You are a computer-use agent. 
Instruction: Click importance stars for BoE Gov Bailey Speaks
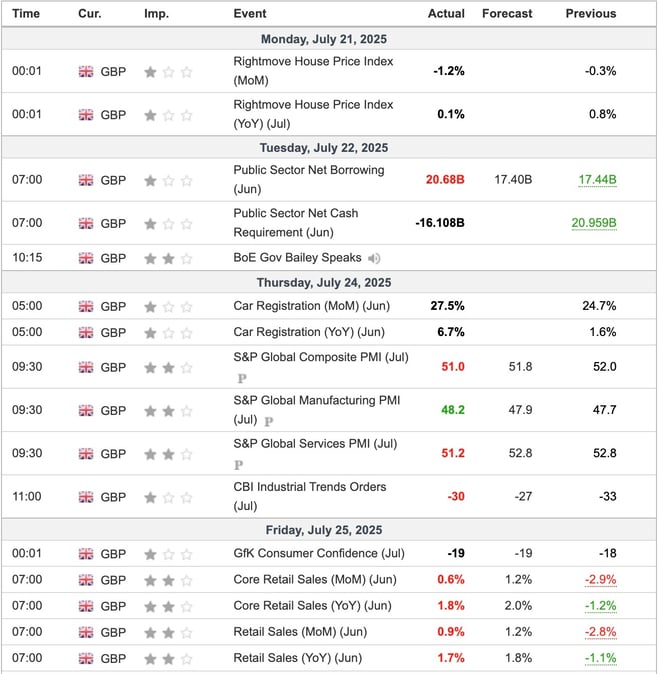168,258
